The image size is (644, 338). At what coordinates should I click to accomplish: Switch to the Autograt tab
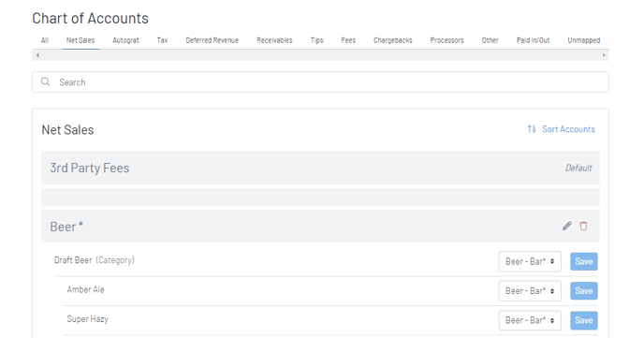(x=125, y=40)
